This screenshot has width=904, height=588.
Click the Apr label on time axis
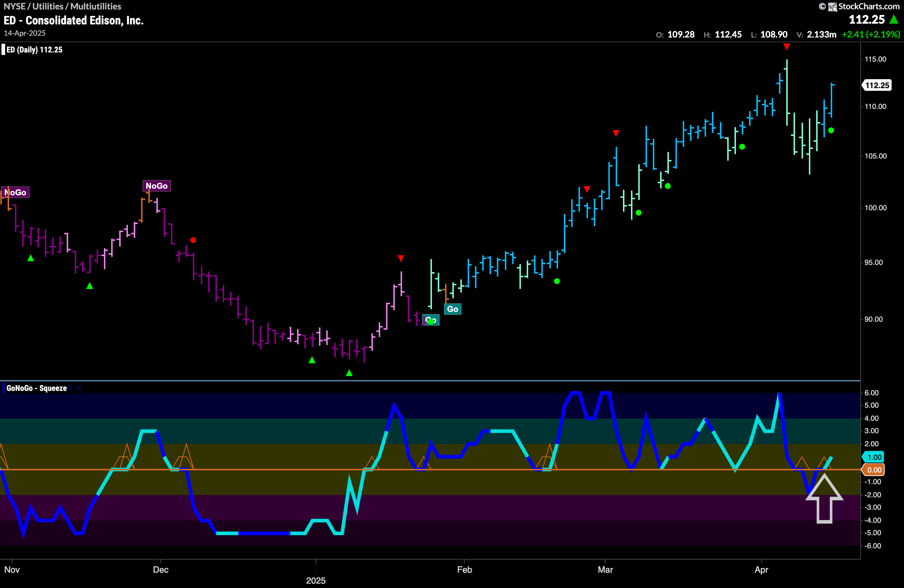pyautogui.click(x=761, y=569)
